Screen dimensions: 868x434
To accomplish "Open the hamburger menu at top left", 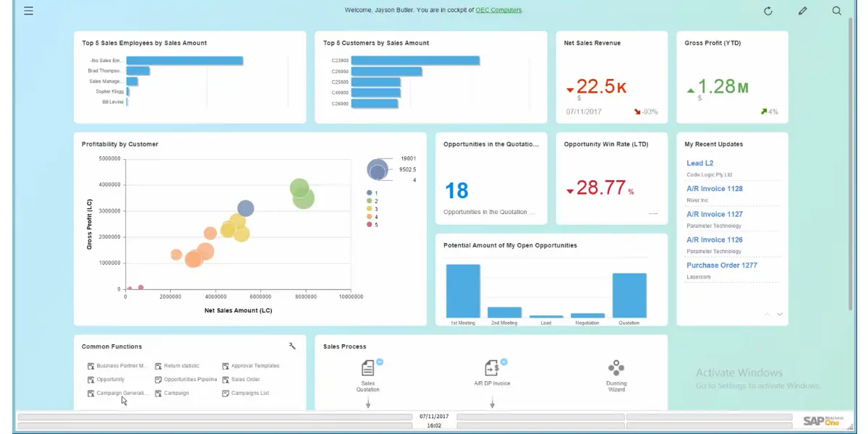I will point(28,10).
